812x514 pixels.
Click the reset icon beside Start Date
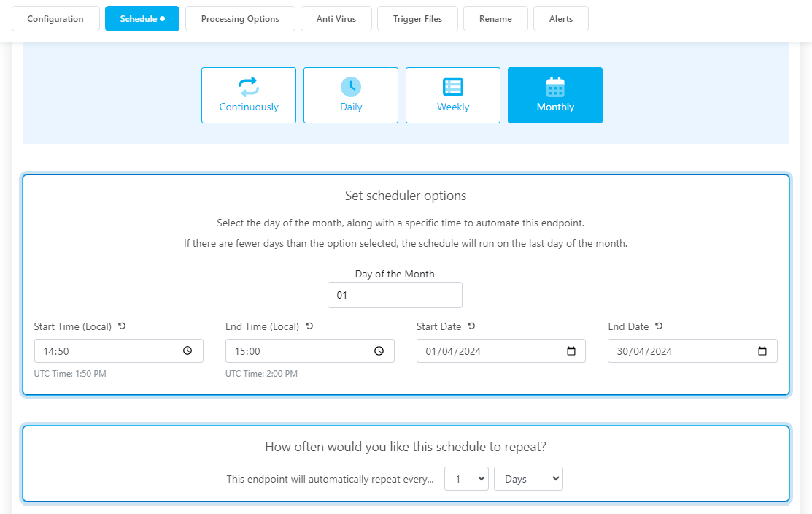point(471,326)
